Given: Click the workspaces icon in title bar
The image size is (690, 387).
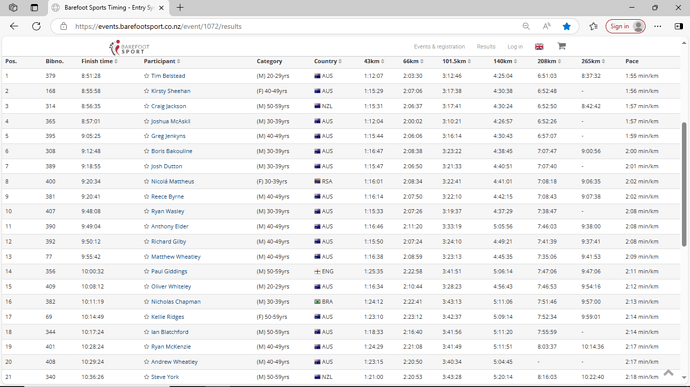Looking at the screenshot, I should (x=13, y=7).
